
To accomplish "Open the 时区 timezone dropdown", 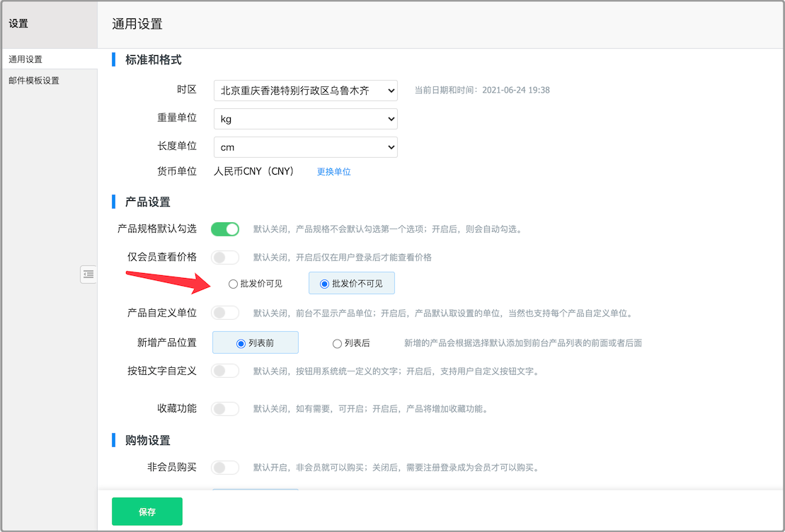I will [305, 91].
